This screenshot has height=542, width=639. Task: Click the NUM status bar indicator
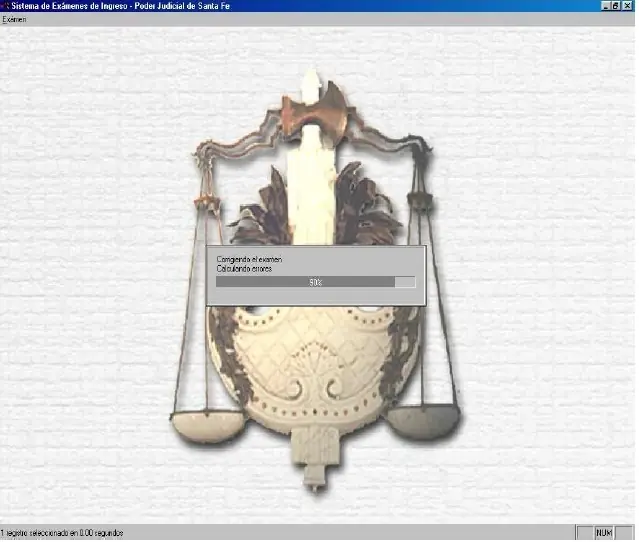click(604, 533)
